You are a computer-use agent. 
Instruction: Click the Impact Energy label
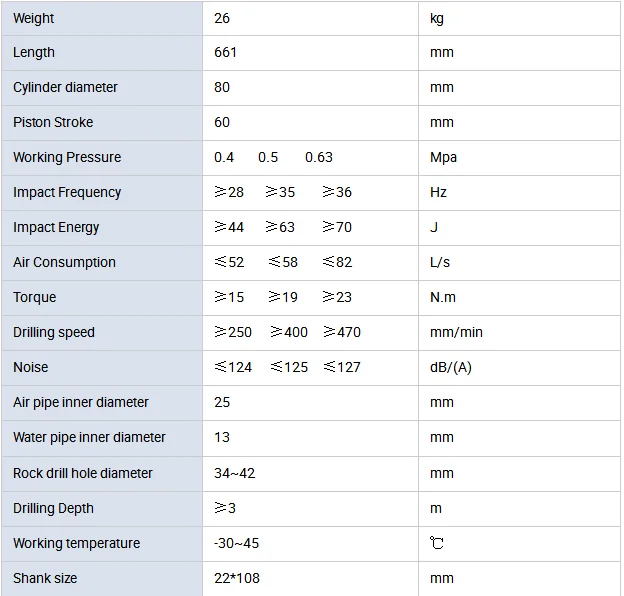tap(56, 227)
